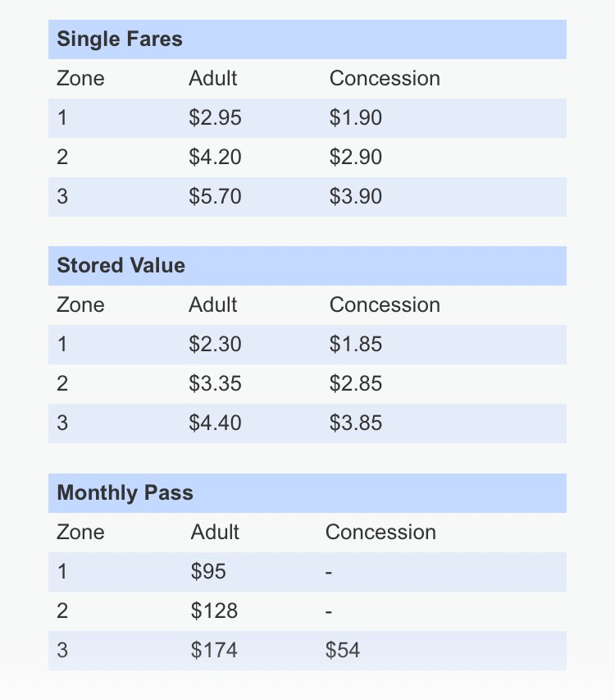The image size is (615, 700).
Task: Click the $2.30 stored value adult fare
Action: [215, 345]
